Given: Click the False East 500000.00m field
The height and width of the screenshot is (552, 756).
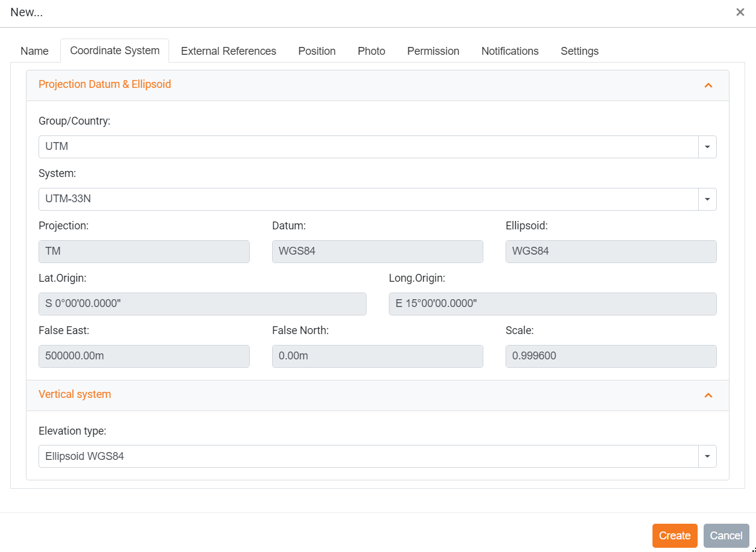Looking at the screenshot, I should pos(144,356).
